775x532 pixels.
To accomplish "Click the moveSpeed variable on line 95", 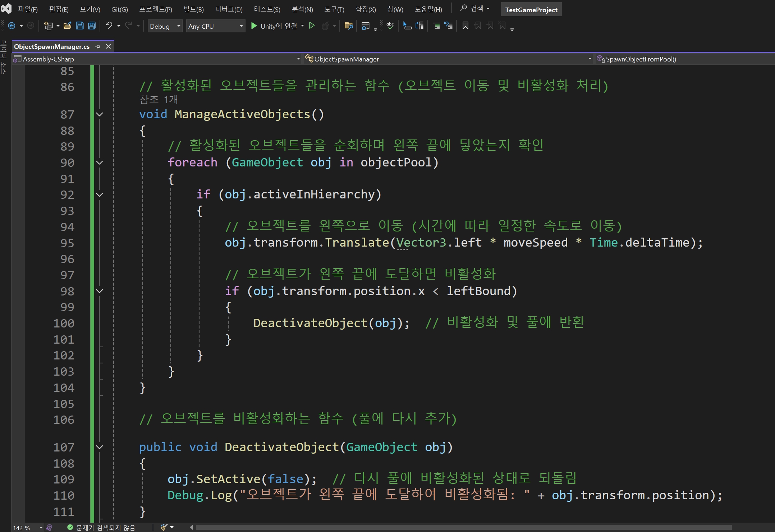I will click(x=536, y=243).
